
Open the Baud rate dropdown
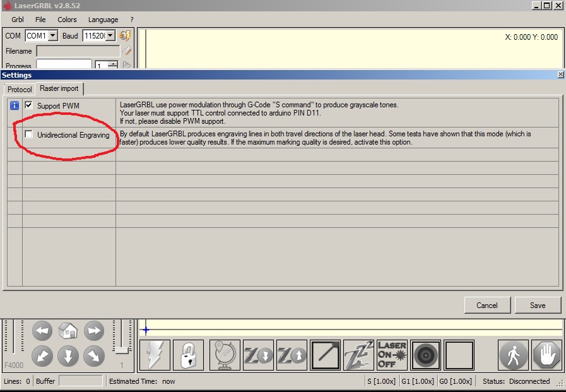[110, 35]
